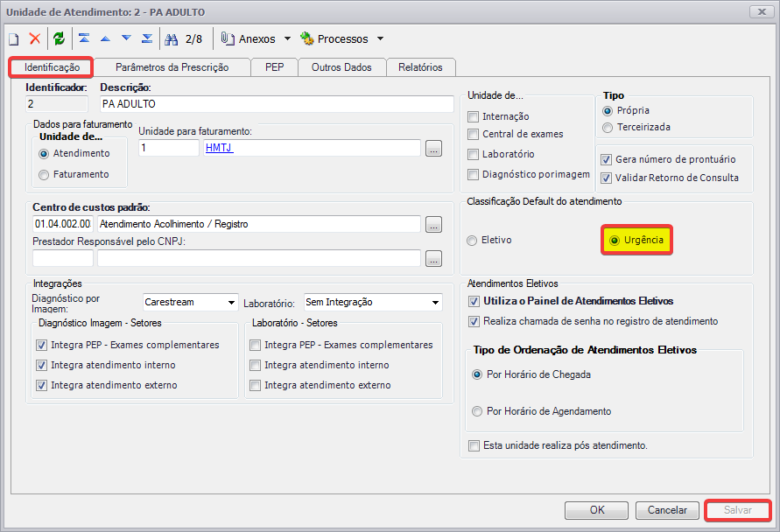
Task: Uncheck Diagnóstico Imagem Integra atendimento externo
Action: pyautogui.click(x=42, y=385)
